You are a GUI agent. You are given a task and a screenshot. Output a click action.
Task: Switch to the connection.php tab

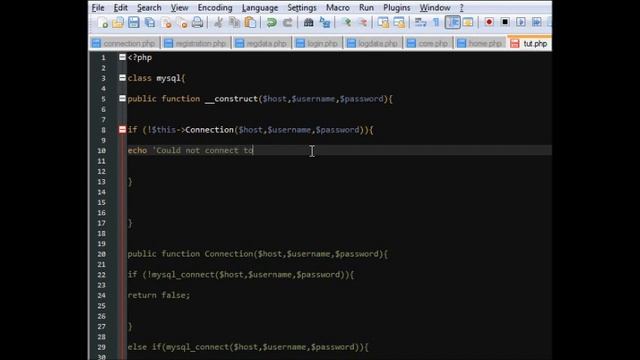124,43
